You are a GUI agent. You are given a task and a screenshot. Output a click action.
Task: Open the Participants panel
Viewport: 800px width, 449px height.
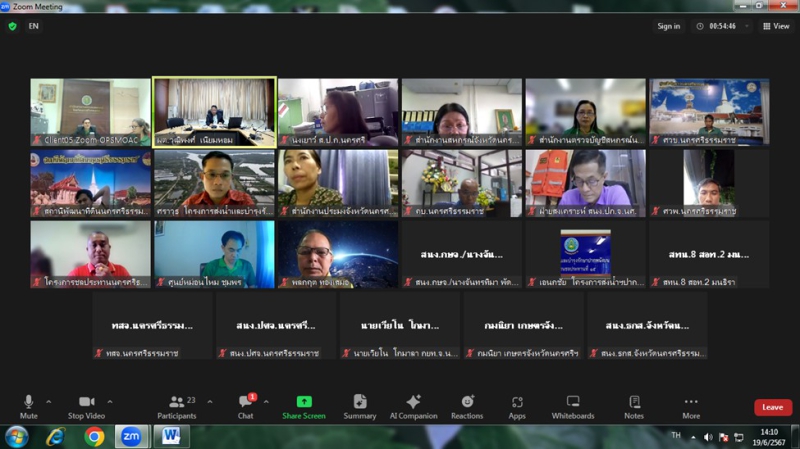[176, 405]
